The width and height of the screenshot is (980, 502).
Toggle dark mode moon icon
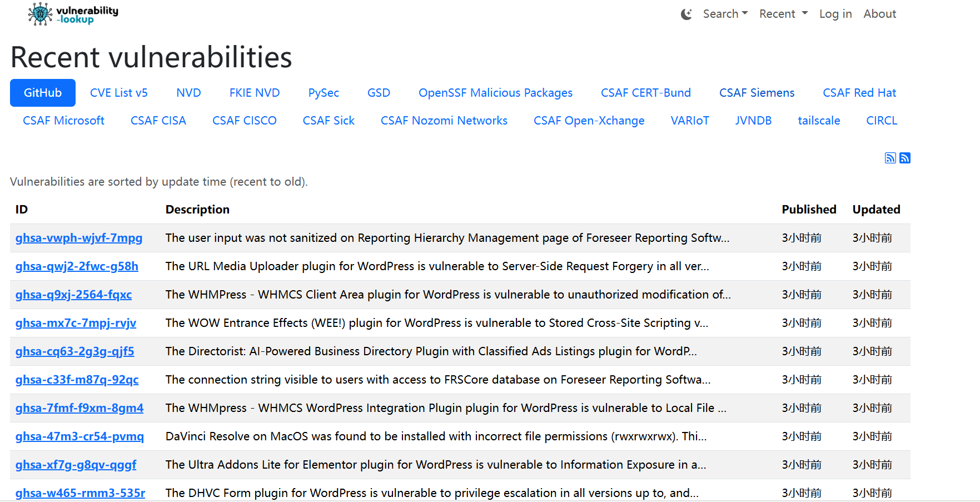[x=687, y=14]
